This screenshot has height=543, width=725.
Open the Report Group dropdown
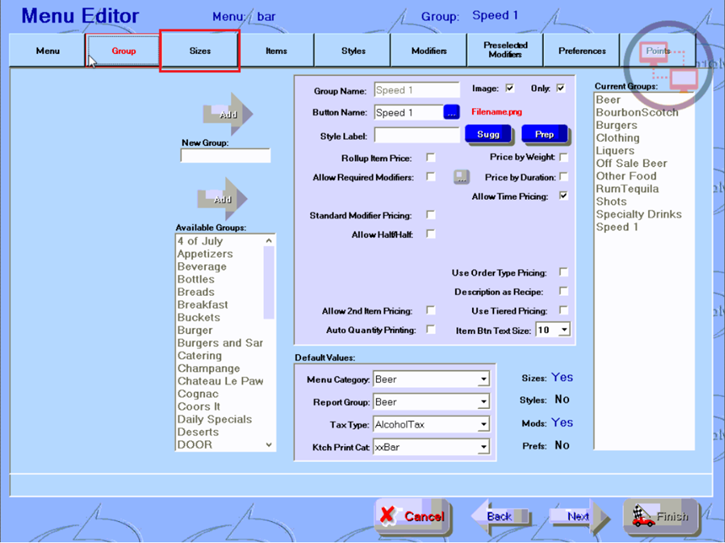pos(483,402)
